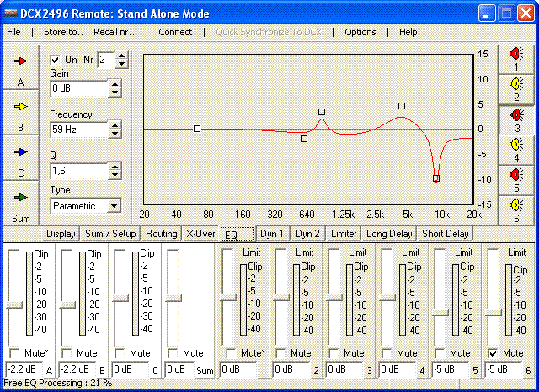Switch to the Limiter tab

click(x=344, y=234)
